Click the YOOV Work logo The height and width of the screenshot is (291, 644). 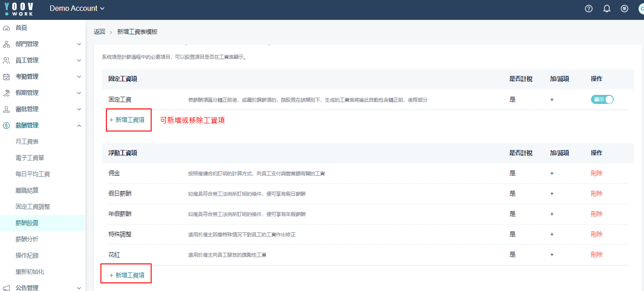19,9
